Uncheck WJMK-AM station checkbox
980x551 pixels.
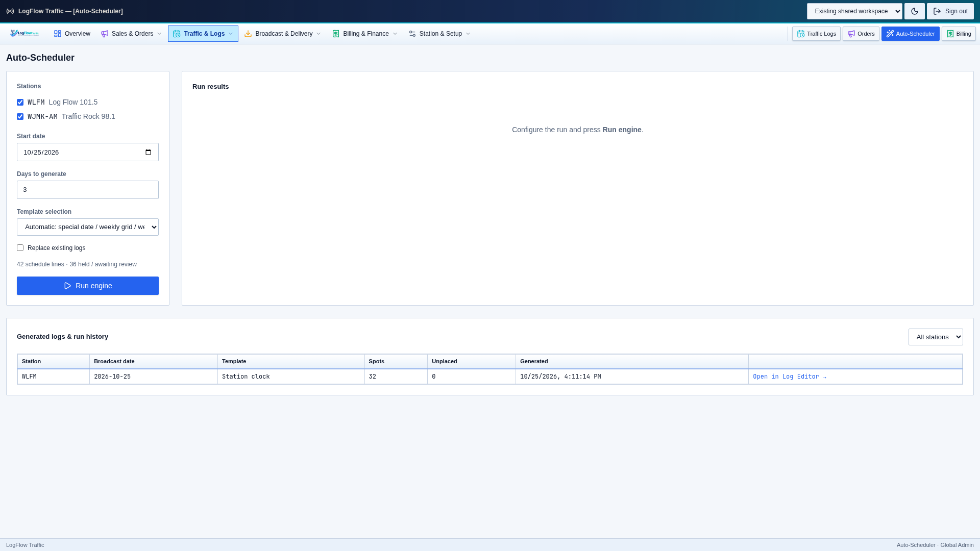click(x=20, y=117)
